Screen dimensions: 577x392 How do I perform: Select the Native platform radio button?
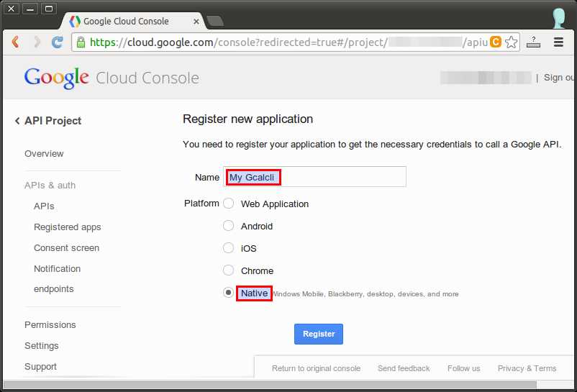228,293
